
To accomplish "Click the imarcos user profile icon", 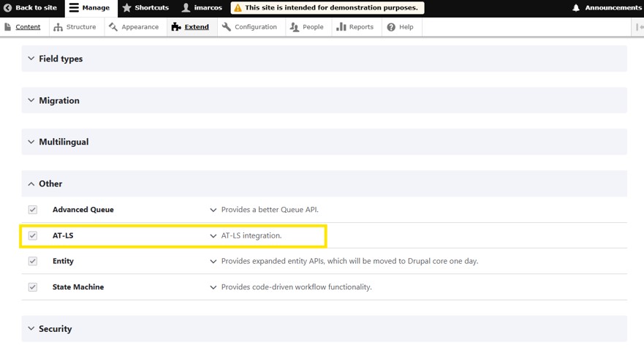I will pos(186,8).
